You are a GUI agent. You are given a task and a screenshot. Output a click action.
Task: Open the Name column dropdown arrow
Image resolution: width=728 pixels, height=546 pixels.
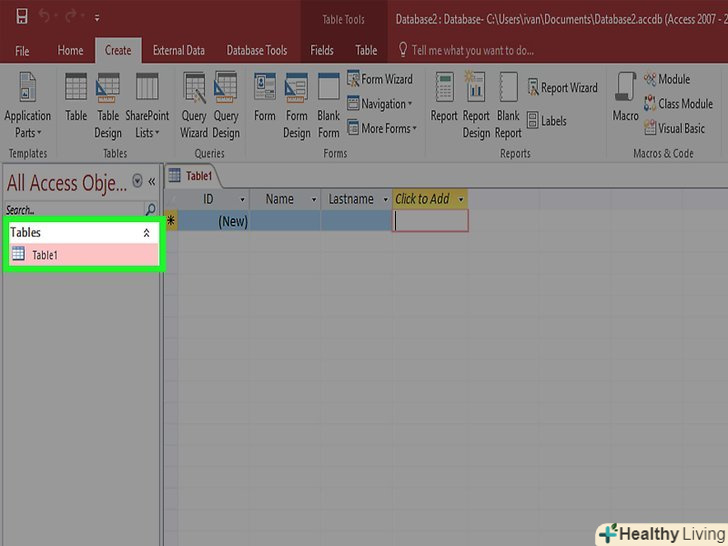314,200
